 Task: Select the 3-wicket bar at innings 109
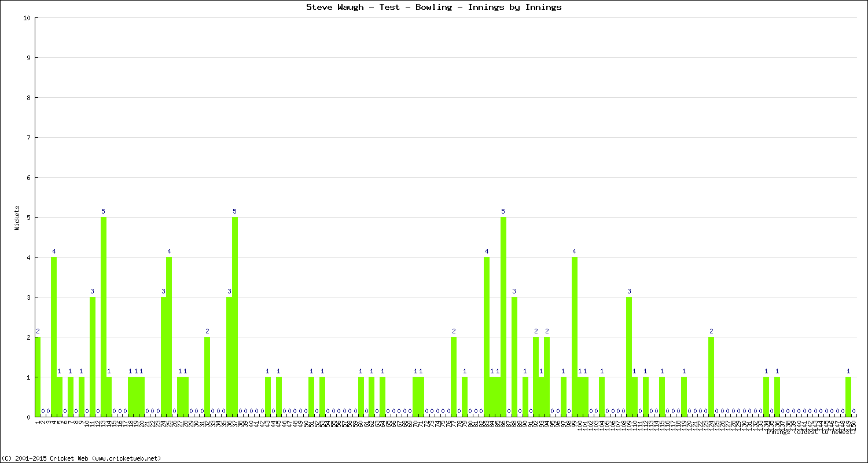(630, 357)
